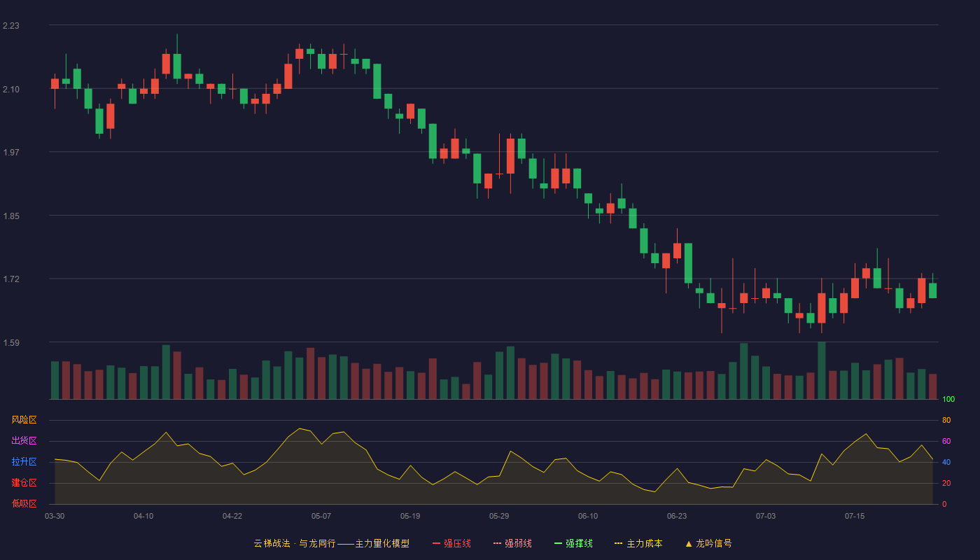Click the 03-30 date axis label
The image size is (980, 560).
(55, 516)
